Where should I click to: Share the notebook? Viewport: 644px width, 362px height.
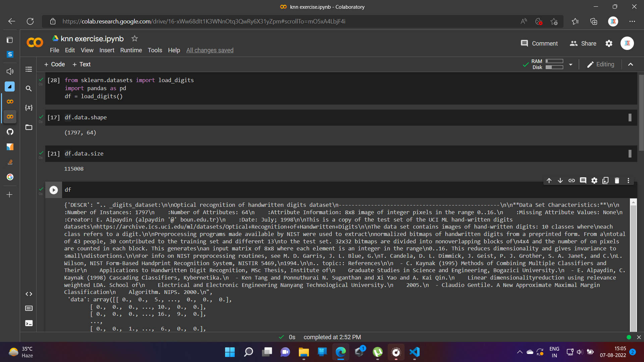coord(583,44)
